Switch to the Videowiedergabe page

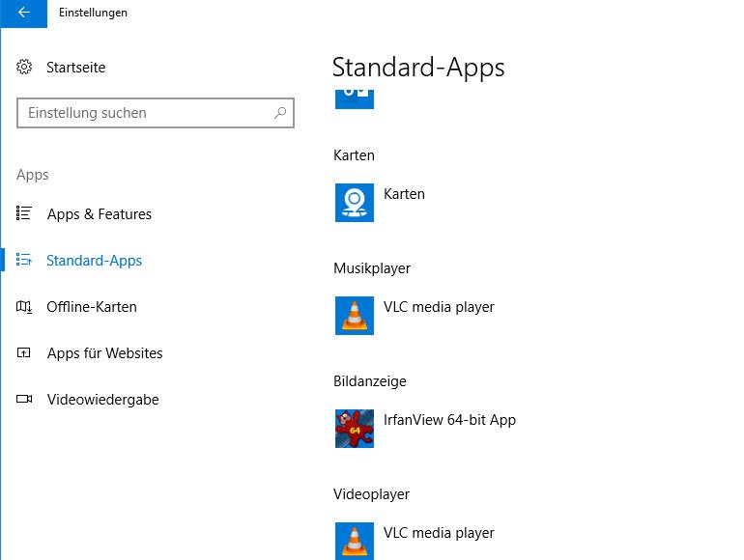(x=102, y=400)
